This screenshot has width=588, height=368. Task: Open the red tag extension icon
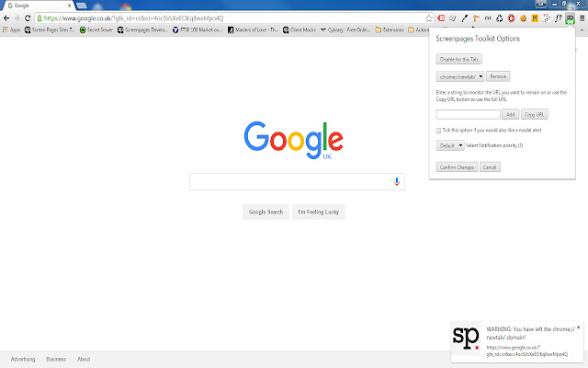[441, 18]
